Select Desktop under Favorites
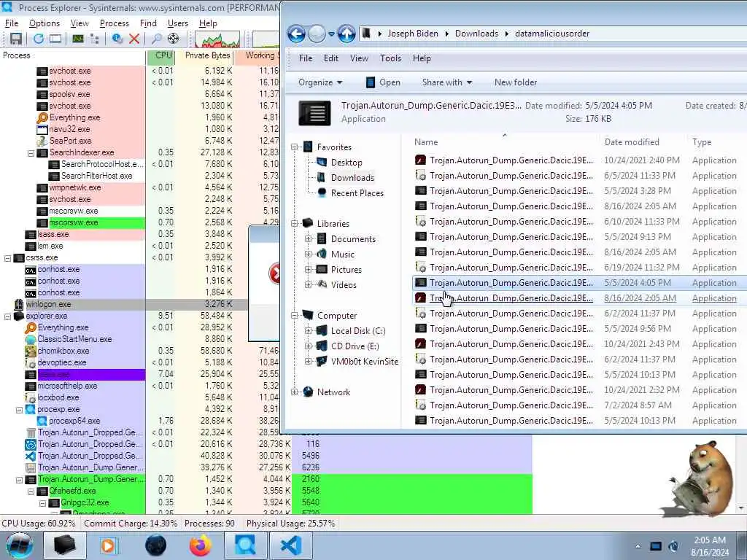The width and height of the screenshot is (747, 560). click(347, 163)
